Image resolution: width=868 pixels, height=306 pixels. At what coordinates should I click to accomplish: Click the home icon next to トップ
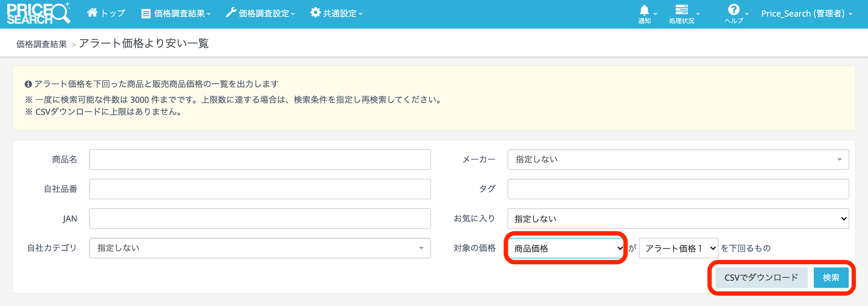tap(92, 13)
